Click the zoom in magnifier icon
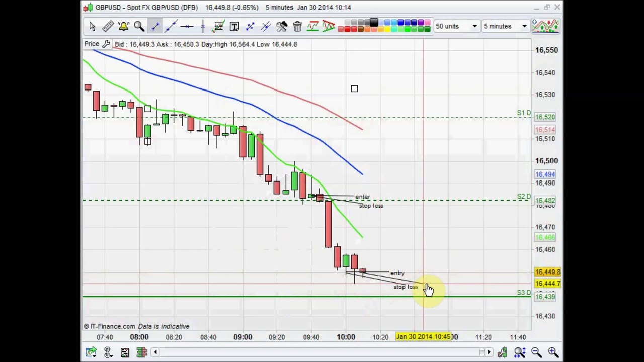 pyautogui.click(x=553, y=352)
